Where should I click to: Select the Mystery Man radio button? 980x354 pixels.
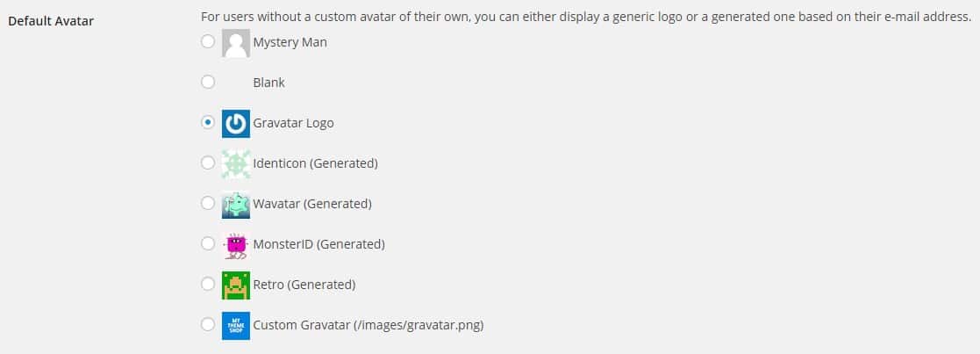coord(208,41)
